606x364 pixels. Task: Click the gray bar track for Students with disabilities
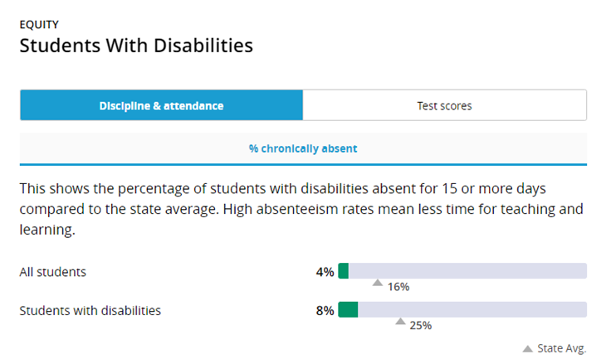(x=462, y=309)
